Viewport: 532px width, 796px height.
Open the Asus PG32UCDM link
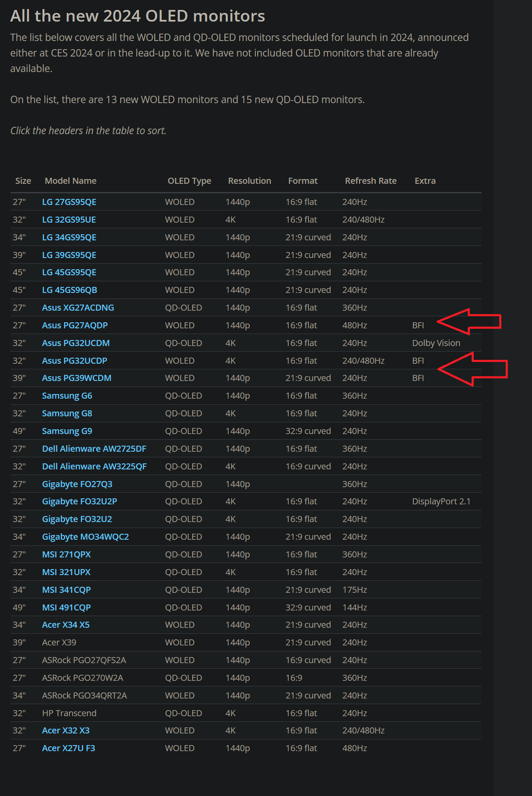[x=76, y=343]
